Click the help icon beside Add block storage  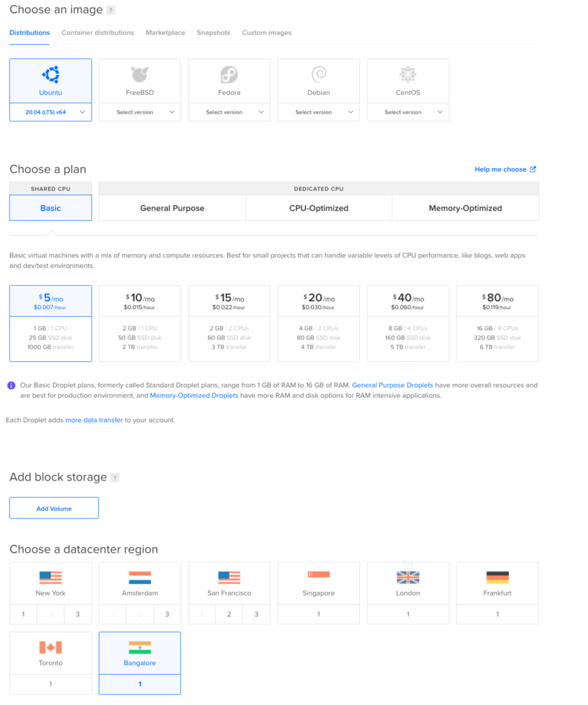pos(115,478)
